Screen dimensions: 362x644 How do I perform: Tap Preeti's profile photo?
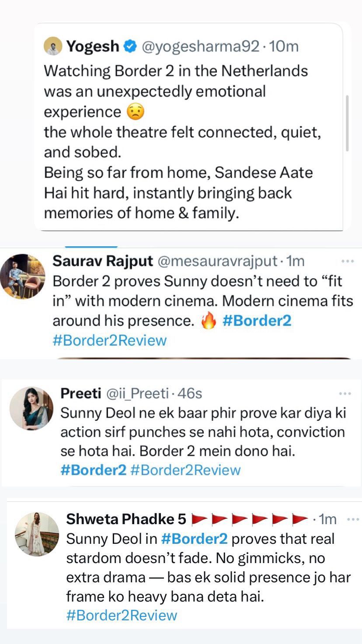31,408
